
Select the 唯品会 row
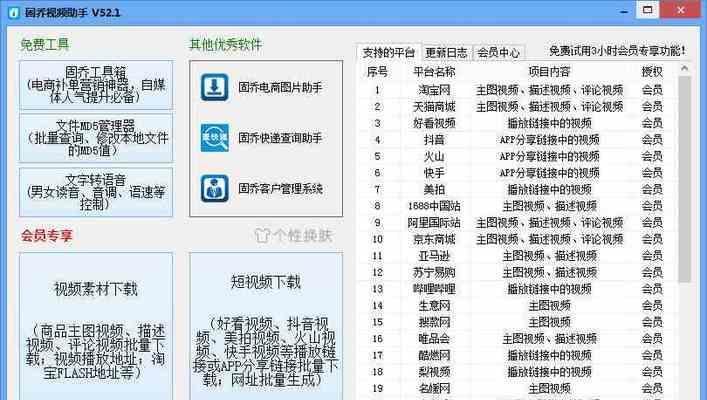coord(518,339)
